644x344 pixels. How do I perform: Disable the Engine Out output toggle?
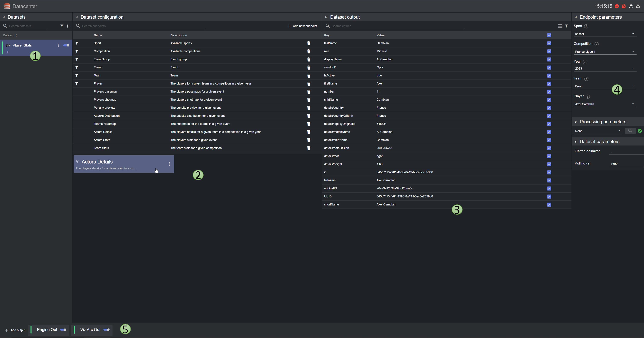click(x=63, y=330)
